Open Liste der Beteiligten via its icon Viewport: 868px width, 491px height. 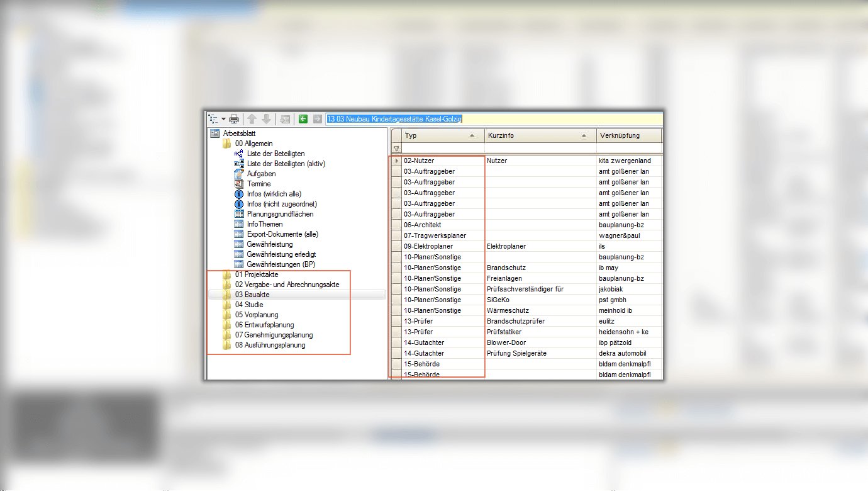point(239,154)
